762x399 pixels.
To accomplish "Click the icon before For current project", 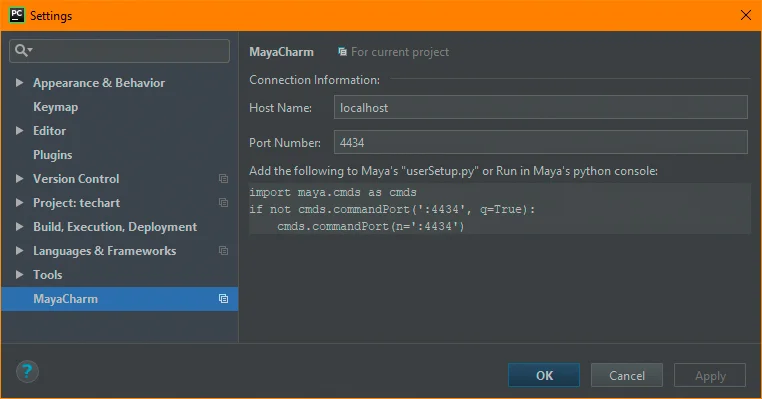I will click(343, 52).
